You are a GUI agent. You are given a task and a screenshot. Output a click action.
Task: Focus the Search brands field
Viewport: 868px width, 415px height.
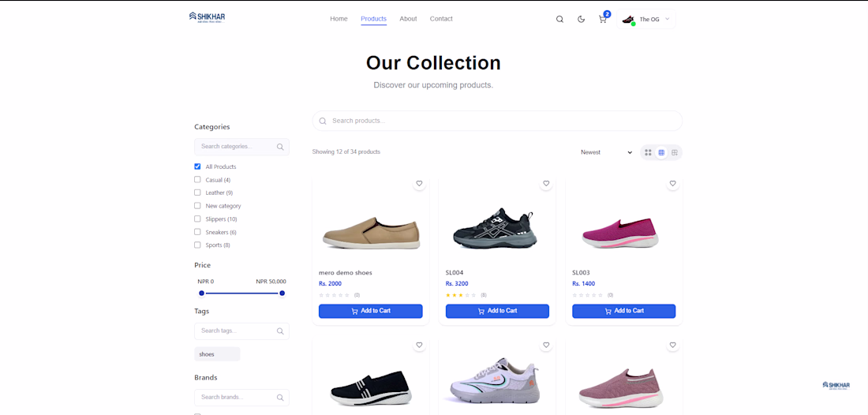click(x=241, y=398)
